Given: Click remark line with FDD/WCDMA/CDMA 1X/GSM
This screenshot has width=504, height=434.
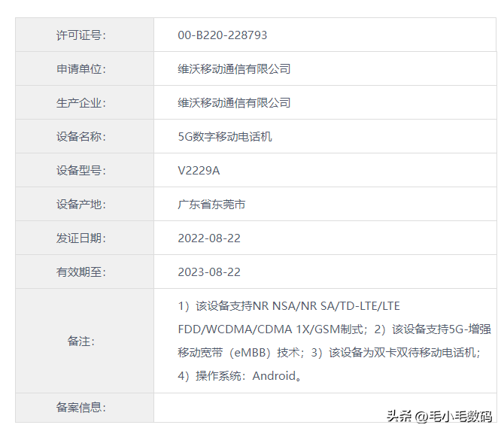Looking at the screenshot, I should 334,329.
